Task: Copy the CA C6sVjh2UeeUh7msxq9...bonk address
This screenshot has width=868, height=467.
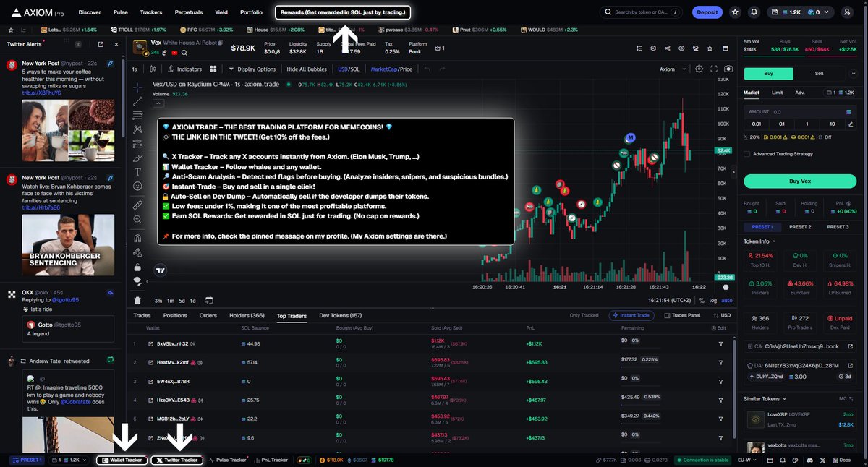Action: [798, 347]
